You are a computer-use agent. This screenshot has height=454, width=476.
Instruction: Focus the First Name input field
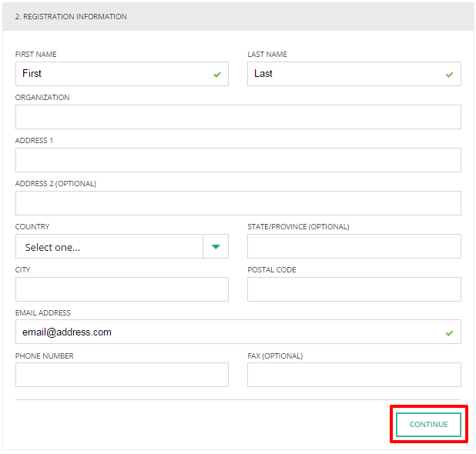tap(122, 74)
